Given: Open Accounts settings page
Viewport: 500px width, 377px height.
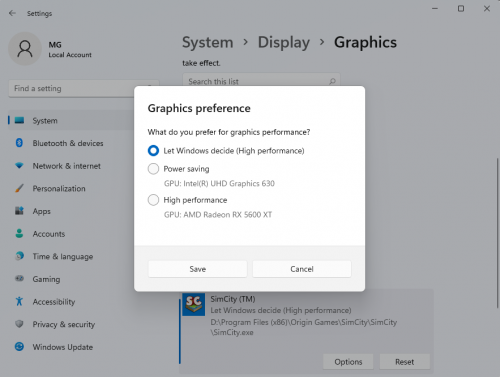Looking at the screenshot, I should click(49, 234).
